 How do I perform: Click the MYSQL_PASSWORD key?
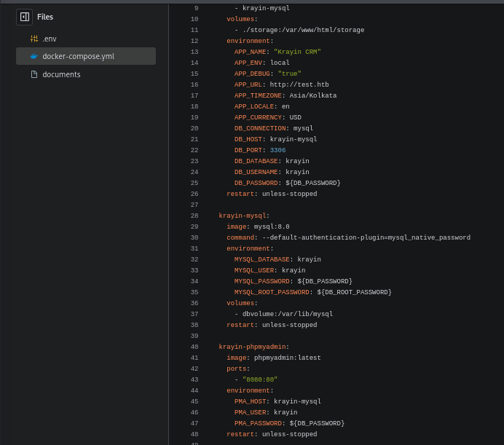(262, 281)
